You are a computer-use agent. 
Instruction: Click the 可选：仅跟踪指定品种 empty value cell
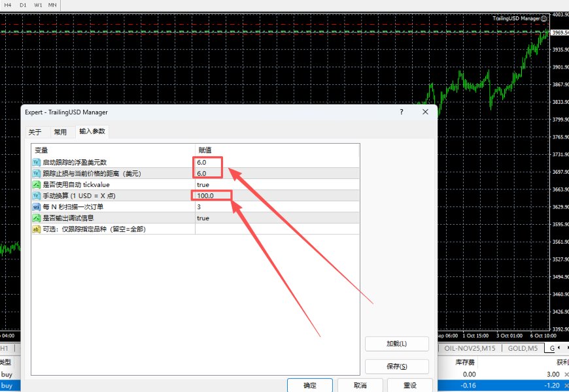pos(277,229)
